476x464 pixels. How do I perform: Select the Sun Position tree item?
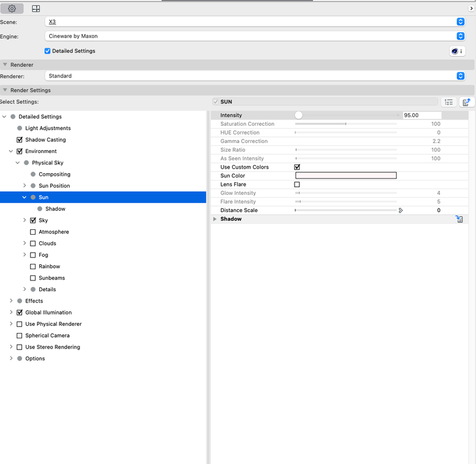click(54, 186)
